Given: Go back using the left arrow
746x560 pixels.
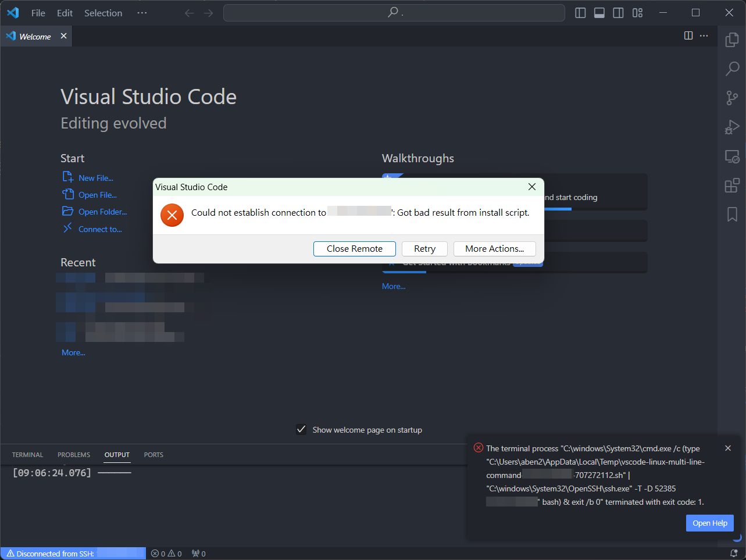Looking at the screenshot, I should [x=189, y=13].
